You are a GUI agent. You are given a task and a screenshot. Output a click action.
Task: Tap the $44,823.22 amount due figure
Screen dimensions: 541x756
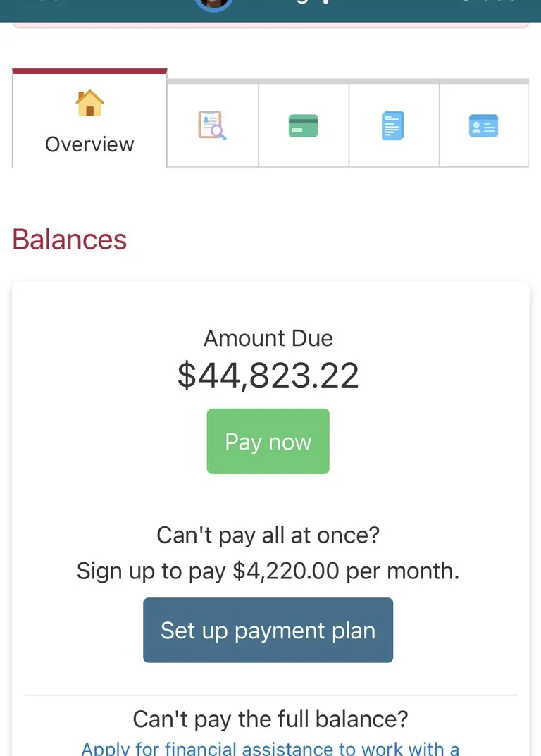(x=268, y=375)
